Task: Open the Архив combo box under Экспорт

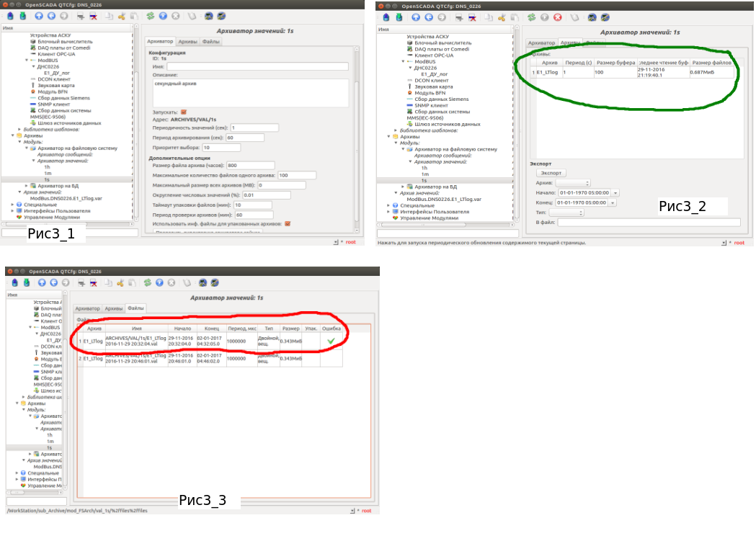Action: (x=573, y=183)
